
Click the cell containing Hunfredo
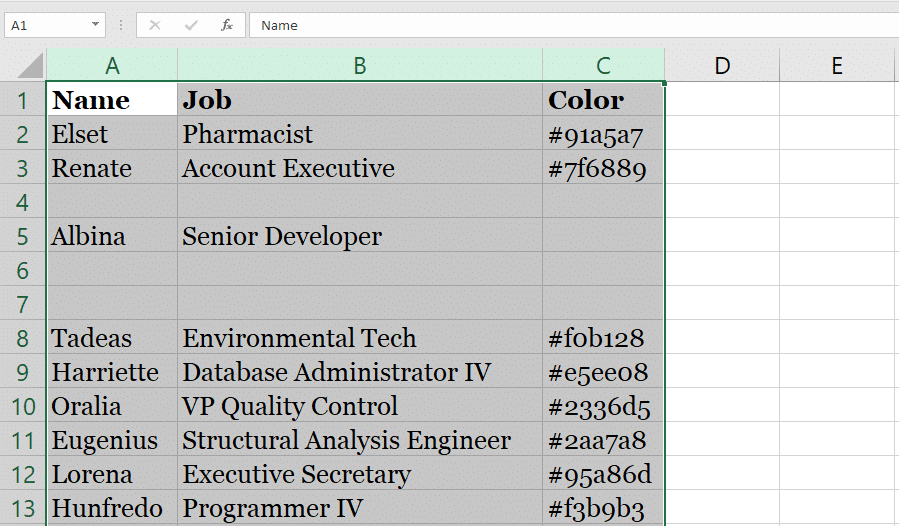pos(112,508)
